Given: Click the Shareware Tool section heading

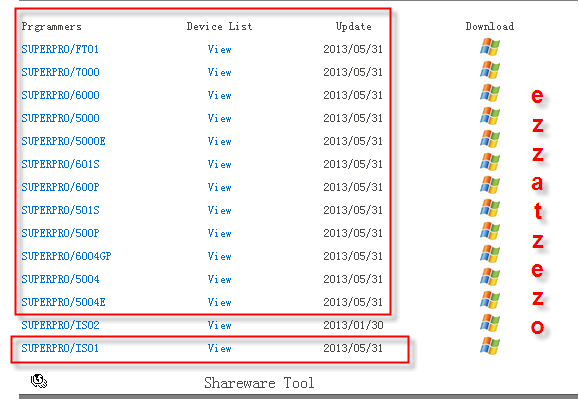Looking at the screenshot, I should [259, 383].
